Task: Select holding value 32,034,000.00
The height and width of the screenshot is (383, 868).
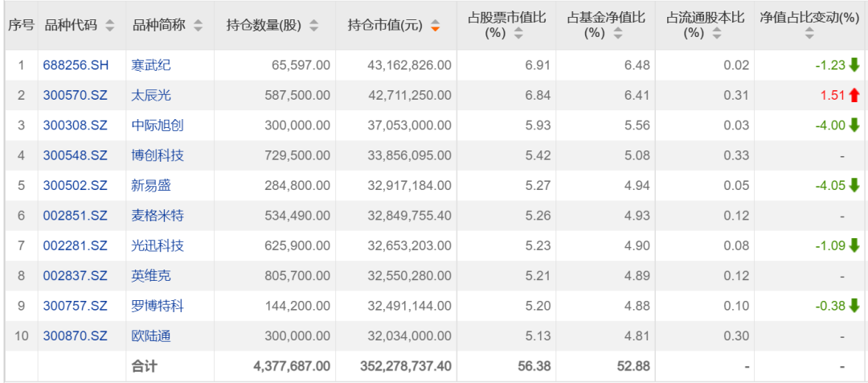Action: pos(409,336)
